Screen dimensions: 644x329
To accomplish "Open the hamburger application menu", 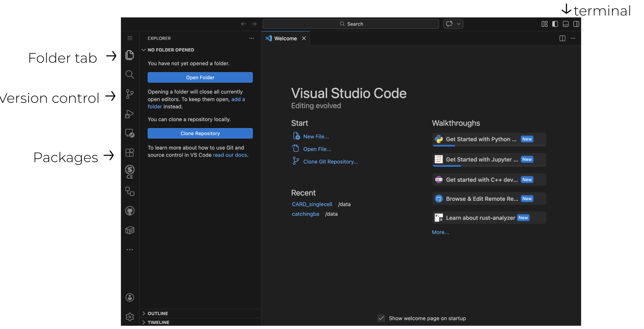I will pyautogui.click(x=130, y=38).
